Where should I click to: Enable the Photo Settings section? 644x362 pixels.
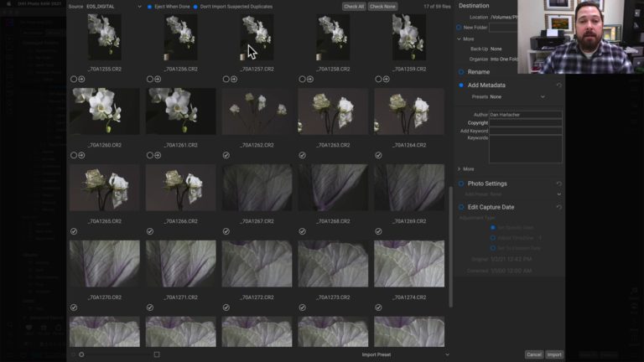pos(461,184)
